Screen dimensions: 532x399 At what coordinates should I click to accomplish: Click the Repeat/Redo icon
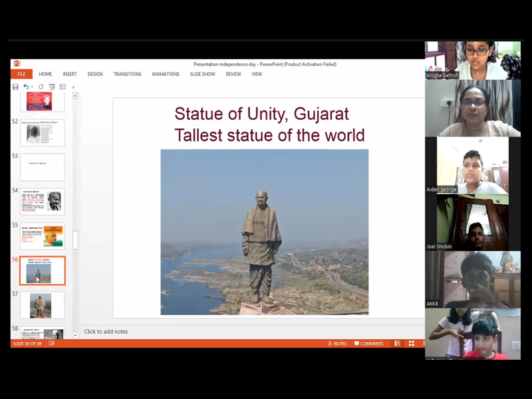tap(41, 86)
